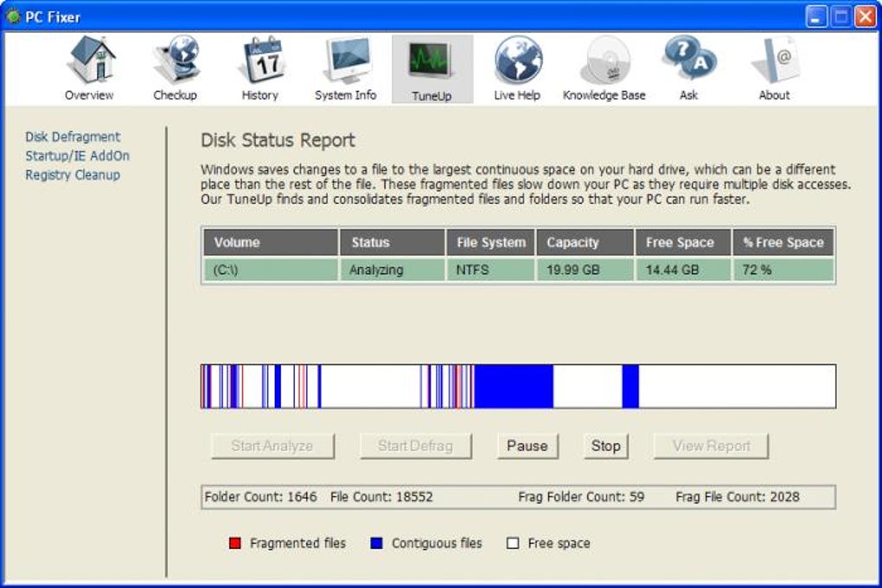Open the System Info monitor icon
Viewport: 882px width, 588px height.
(347, 59)
